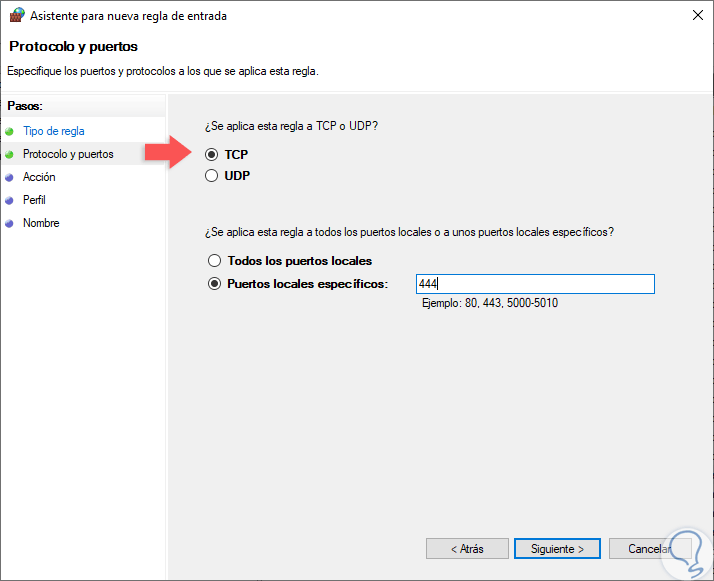Go to the Protocolo y puertos step
This screenshot has height=581, width=714.
[x=68, y=154]
